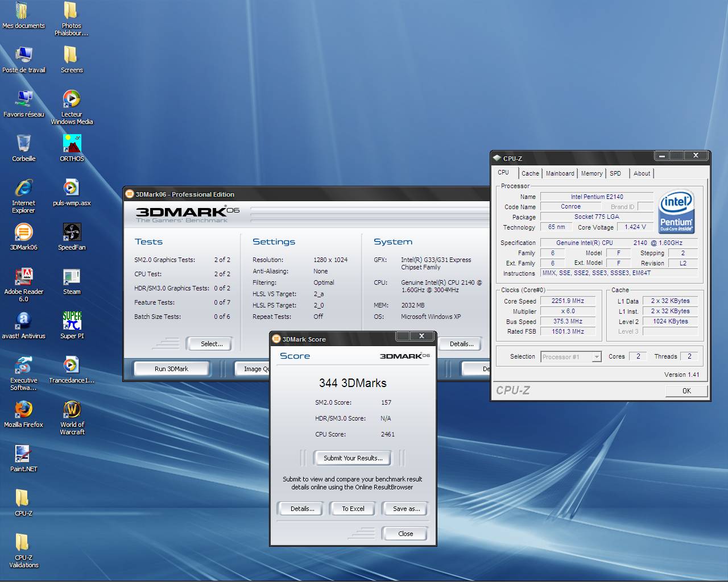Viewport: 728px width, 582px height.
Task: Open Paint.NET from the desktop
Action: 23,455
